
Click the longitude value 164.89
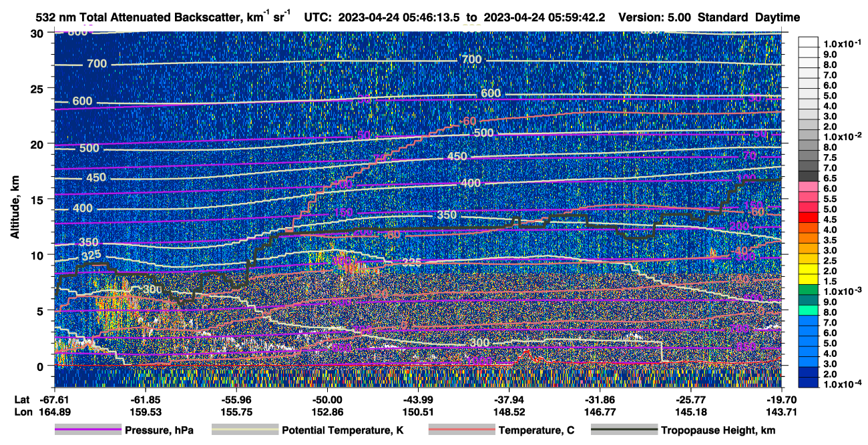(x=54, y=412)
